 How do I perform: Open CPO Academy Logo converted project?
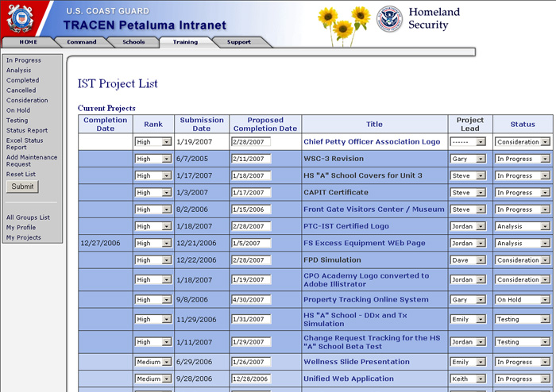pos(366,280)
